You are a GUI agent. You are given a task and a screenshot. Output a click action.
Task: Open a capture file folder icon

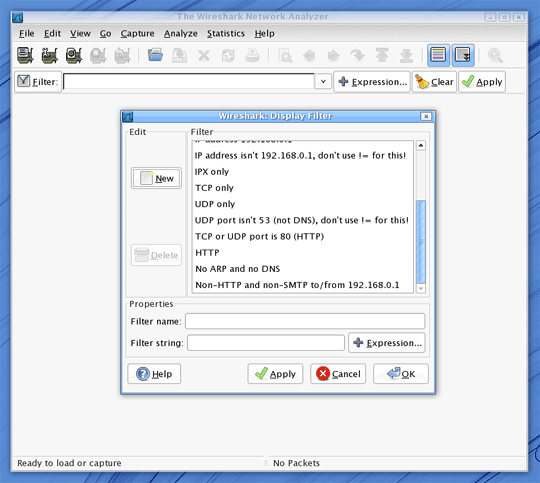[155, 55]
